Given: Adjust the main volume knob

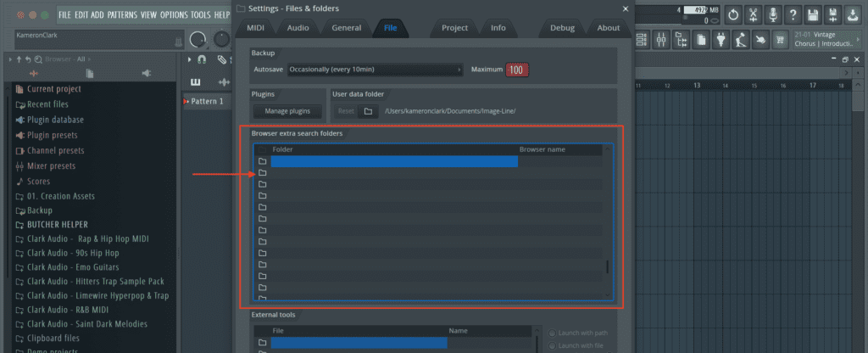Looking at the screenshot, I should coord(198,39).
